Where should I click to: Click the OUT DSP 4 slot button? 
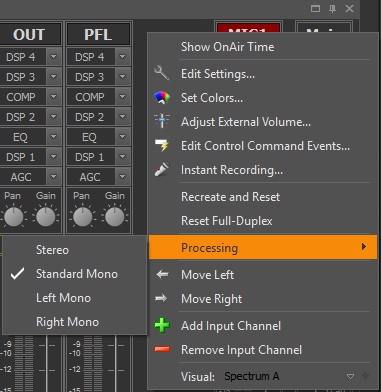click(22, 57)
